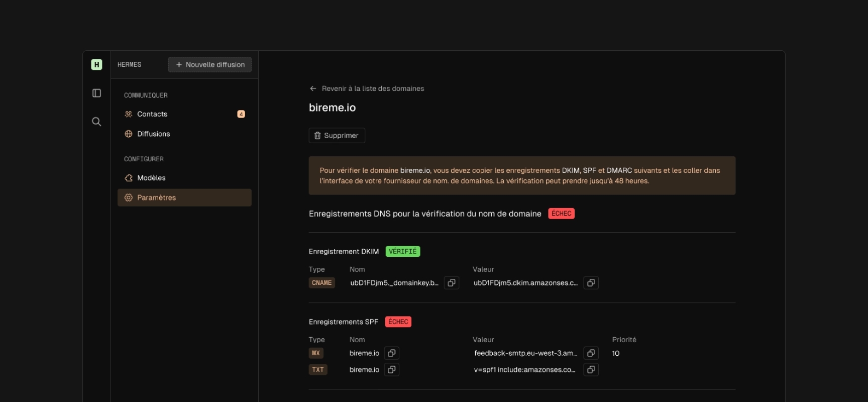This screenshot has width=868, height=402.
Task: Click the ÉCHEC badge for SPF records
Action: 398,322
